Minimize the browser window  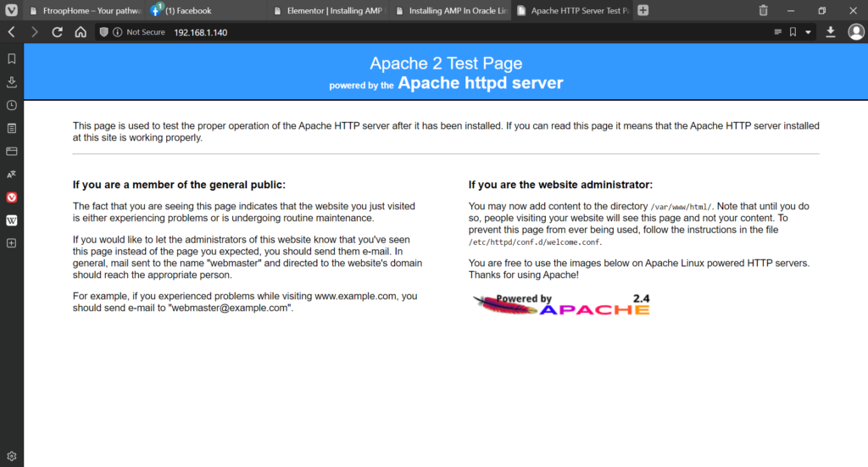[791, 10]
